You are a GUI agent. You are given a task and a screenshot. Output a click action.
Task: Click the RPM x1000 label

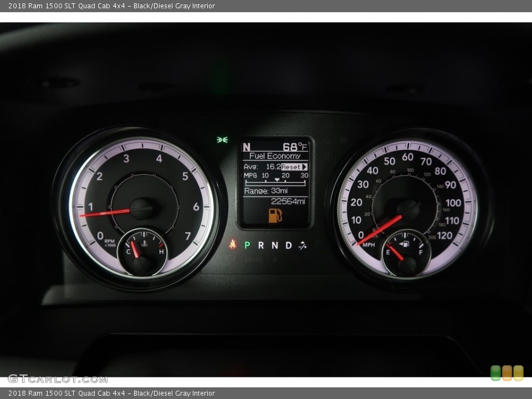110,243
